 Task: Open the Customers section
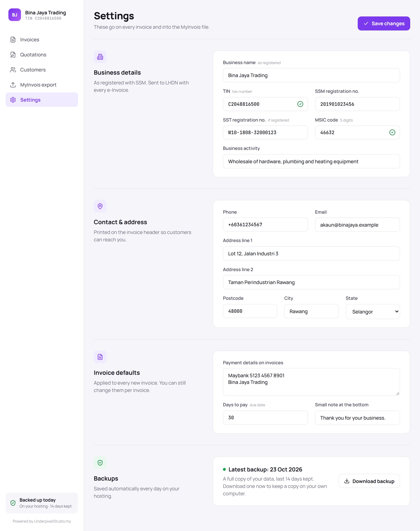(x=42, y=70)
